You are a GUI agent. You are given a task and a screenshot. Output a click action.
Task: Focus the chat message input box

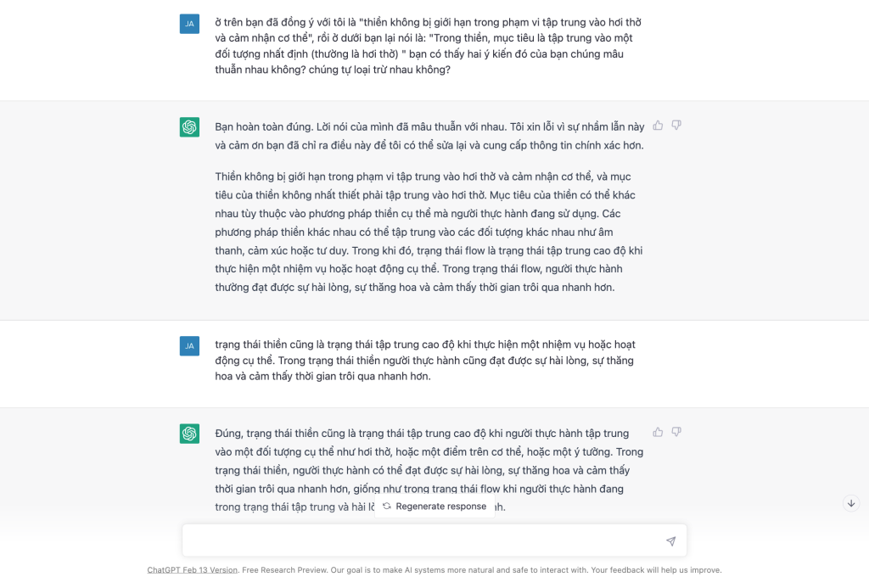coord(424,540)
